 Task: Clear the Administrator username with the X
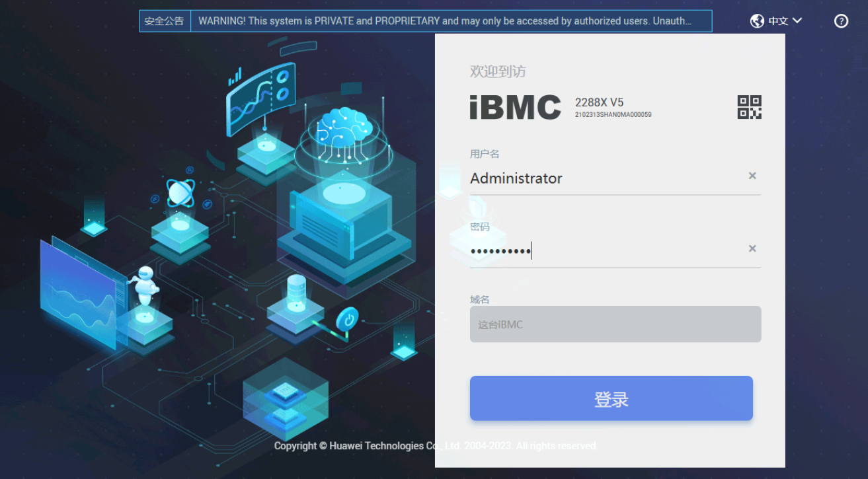[x=752, y=176]
